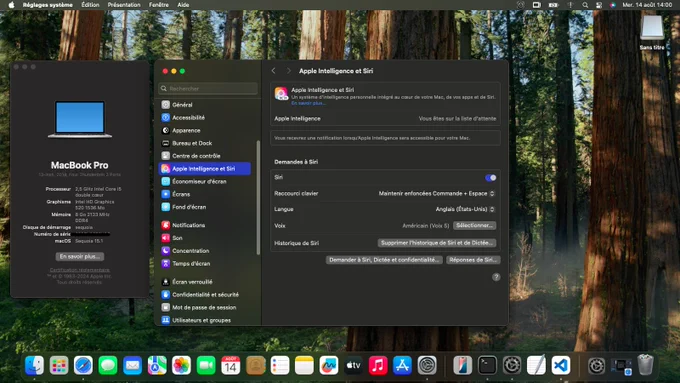This screenshot has height=383, width=680.
Task: Open the Fenêtre menu
Action: (x=159, y=5)
